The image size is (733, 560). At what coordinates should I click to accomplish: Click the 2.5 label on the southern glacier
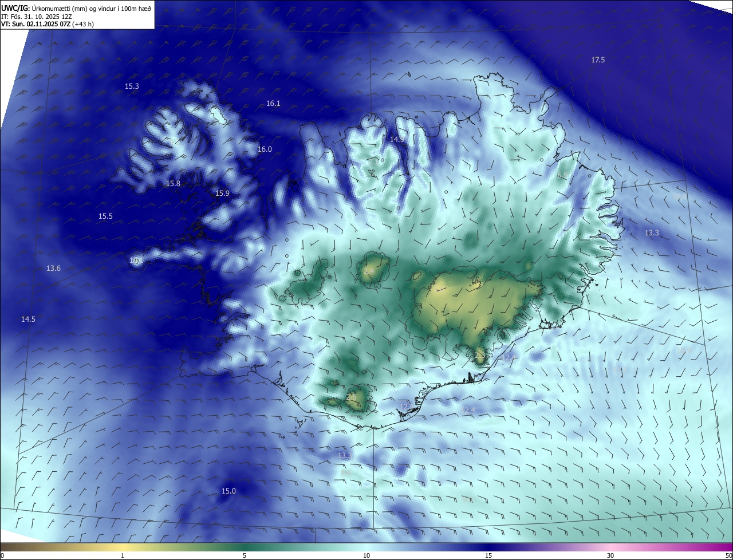point(352,397)
